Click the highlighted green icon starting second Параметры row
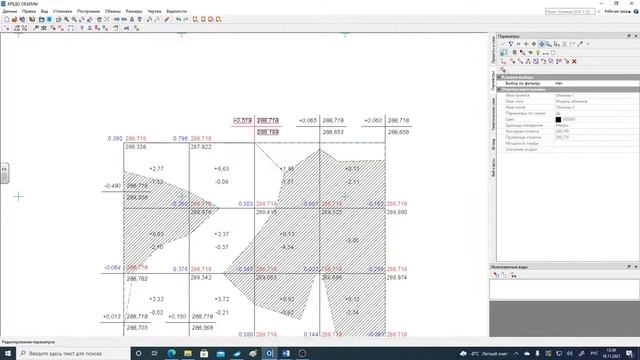The image size is (640, 360). 504,53
